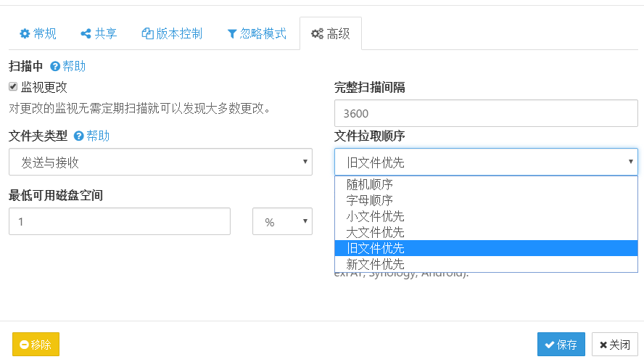Click the yellow 移除 button
The width and height of the screenshot is (644, 362).
point(36,345)
